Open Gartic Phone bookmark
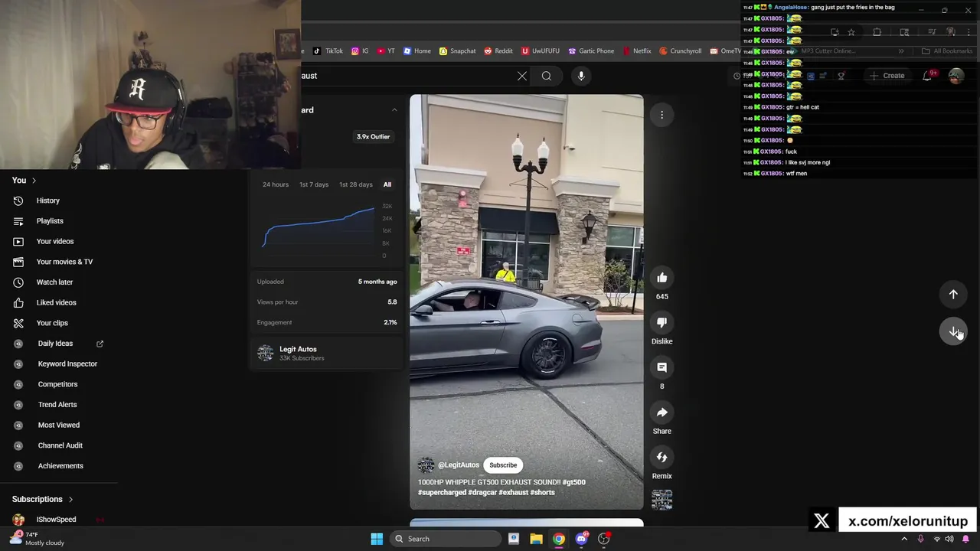This screenshot has width=980, height=551. coord(591,51)
